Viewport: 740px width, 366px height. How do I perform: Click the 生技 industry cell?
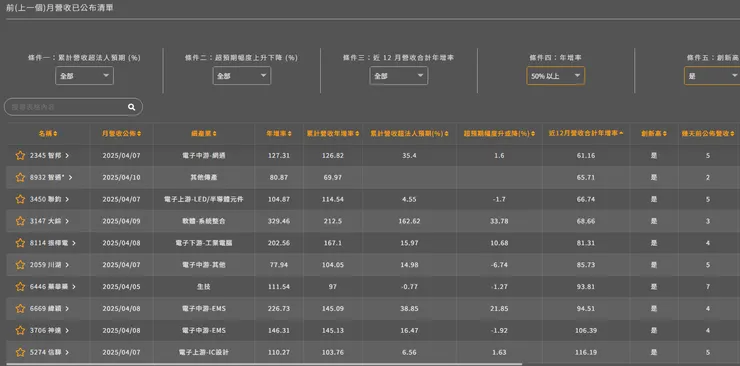tap(203, 287)
